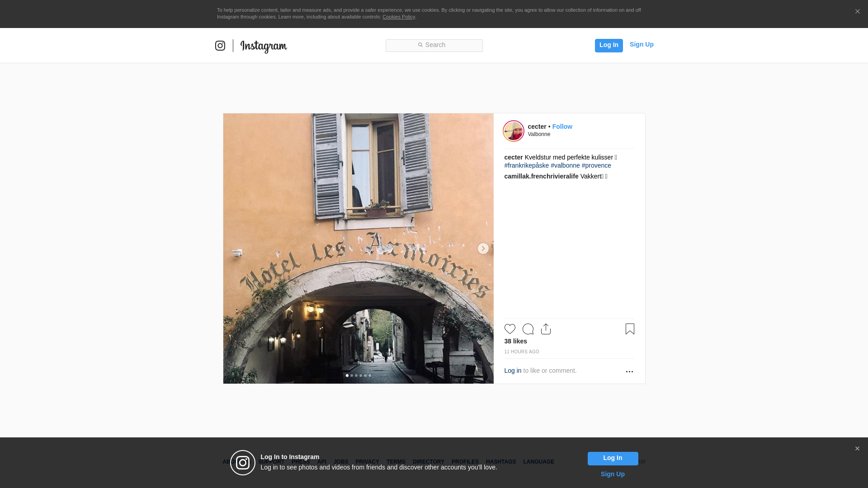
Task: Click the blue Log In header button
Action: point(609,45)
